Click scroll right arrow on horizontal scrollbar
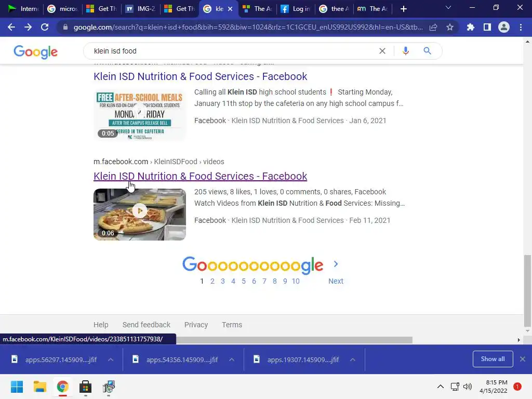 (x=518, y=340)
